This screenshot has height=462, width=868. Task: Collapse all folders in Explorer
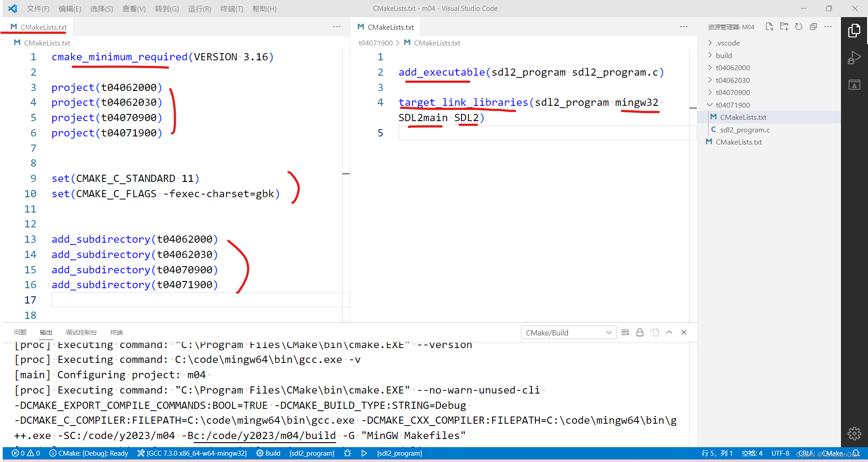tap(813, 27)
